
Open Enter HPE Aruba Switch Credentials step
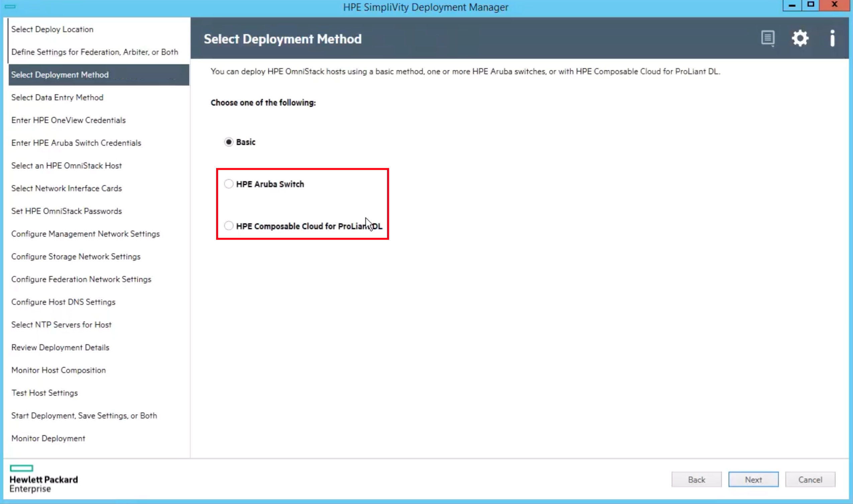pos(76,143)
